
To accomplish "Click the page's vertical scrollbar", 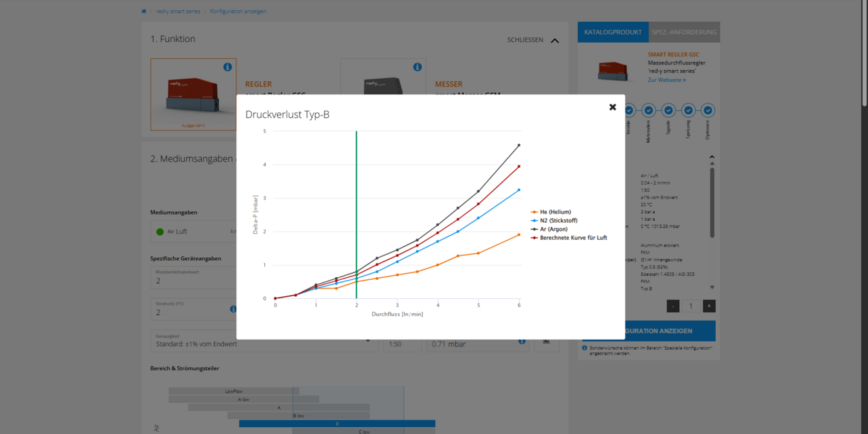I will pyautogui.click(x=864, y=54).
